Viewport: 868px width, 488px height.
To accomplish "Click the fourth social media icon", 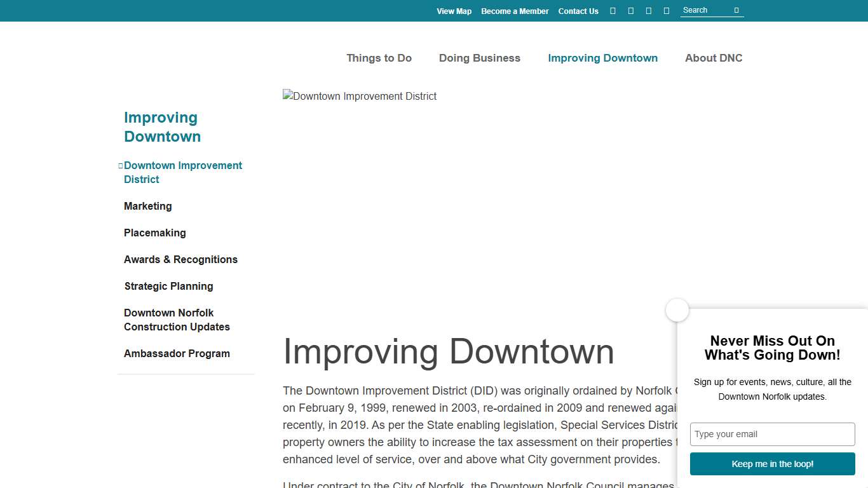I will click(667, 10).
